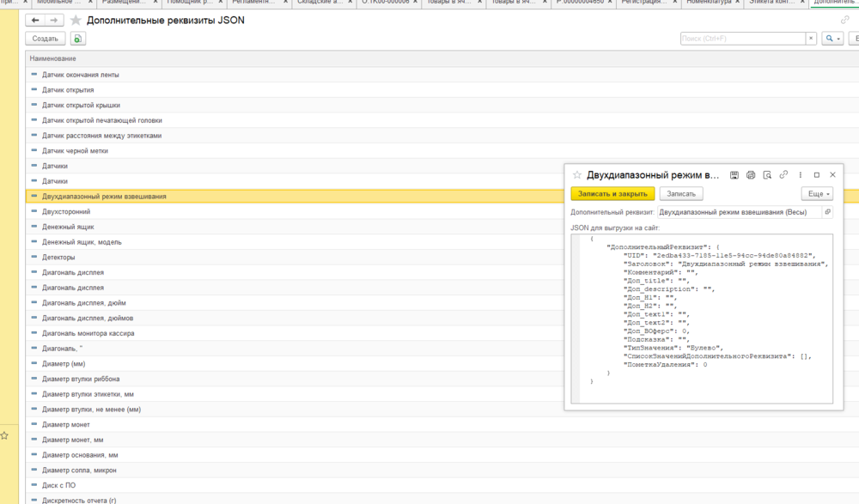The image size is (859, 504).
Task: Click the printer icon in the dialog header
Action: point(751,175)
